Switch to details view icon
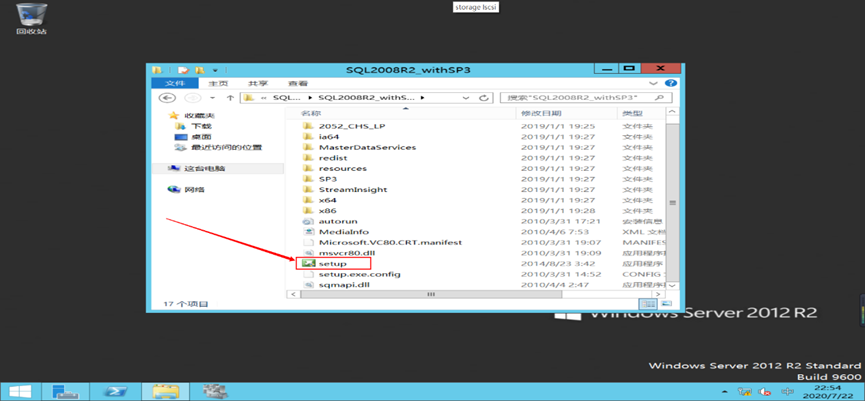Screen dimensions: 865x401 [x=649, y=304]
